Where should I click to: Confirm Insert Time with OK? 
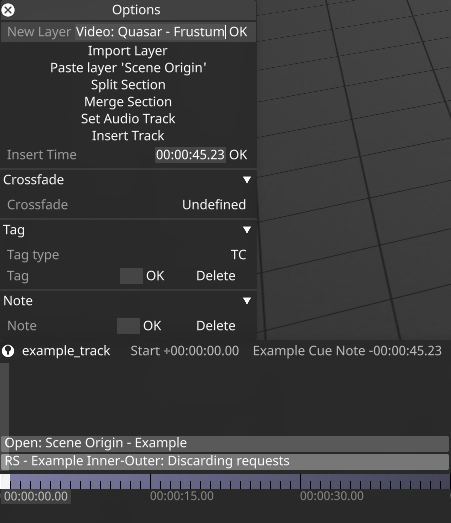238,155
